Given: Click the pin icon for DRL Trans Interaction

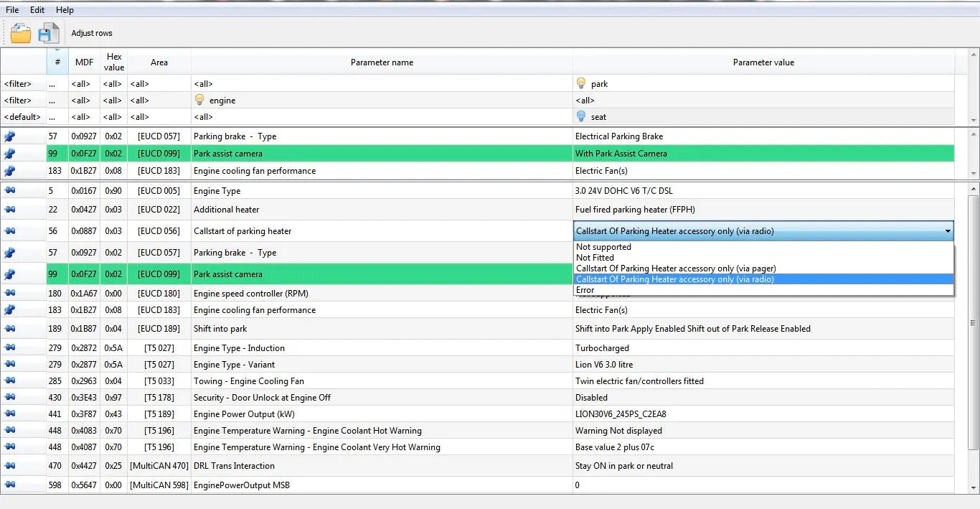Looking at the screenshot, I should [10, 466].
